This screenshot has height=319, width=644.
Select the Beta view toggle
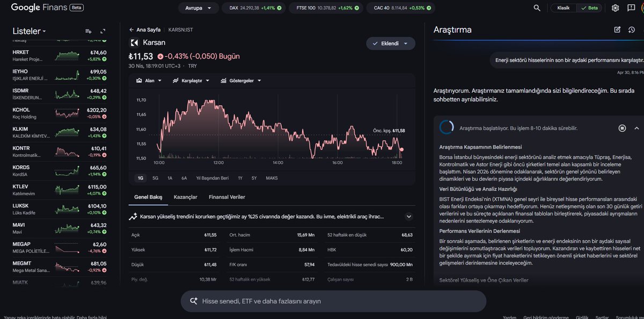point(589,8)
